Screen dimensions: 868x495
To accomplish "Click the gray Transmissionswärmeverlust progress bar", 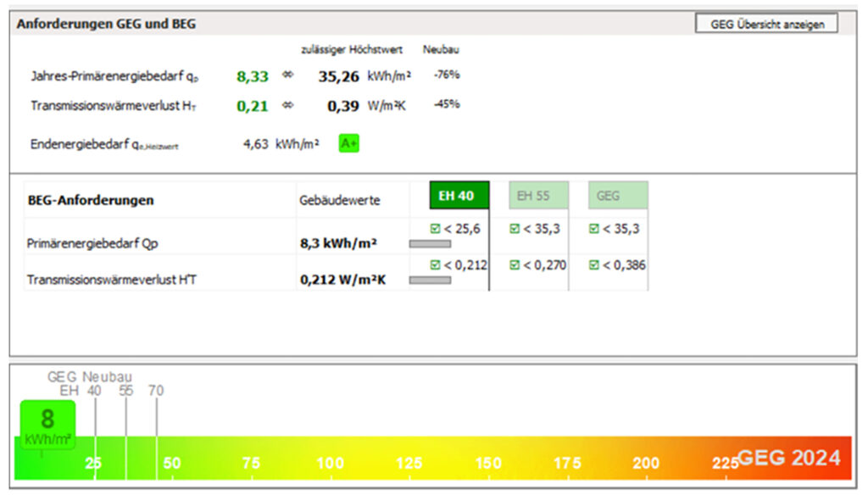I will 430,281.
